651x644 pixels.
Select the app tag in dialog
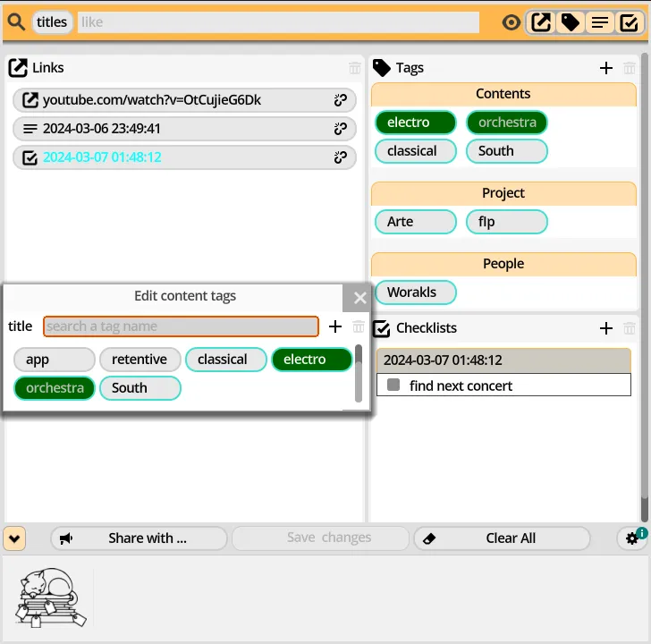point(55,360)
